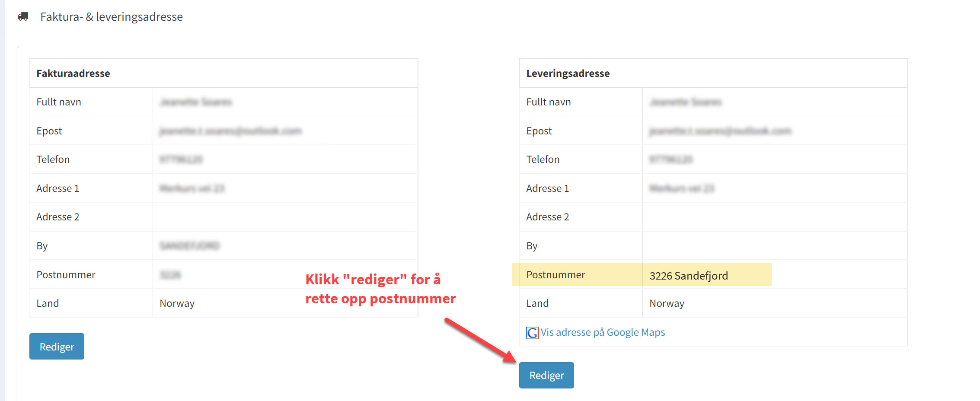
Task: Click the Telefon value in Fakturaadresse
Action: [x=181, y=159]
